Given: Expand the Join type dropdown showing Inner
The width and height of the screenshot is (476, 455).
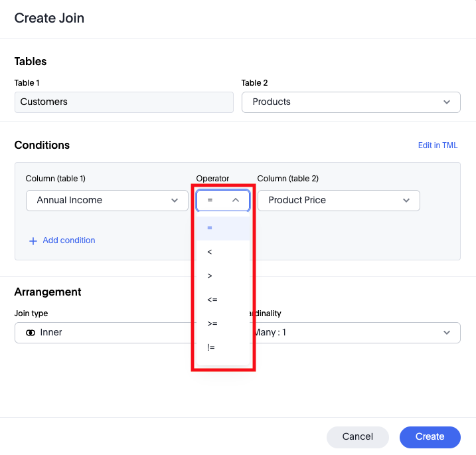Looking at the screenshot, I should point(106,333).
